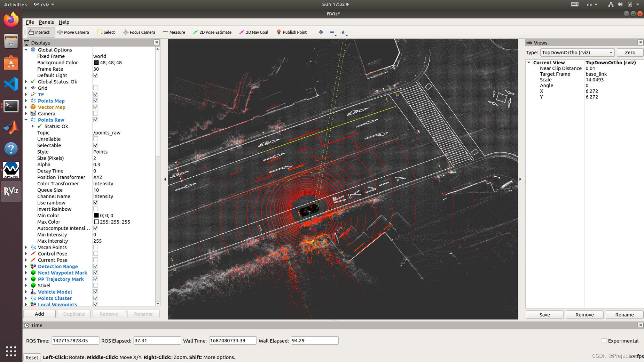Collapse the Points Raw display tree
Screen dimensions: 644x362
click(x=26, y=120)
